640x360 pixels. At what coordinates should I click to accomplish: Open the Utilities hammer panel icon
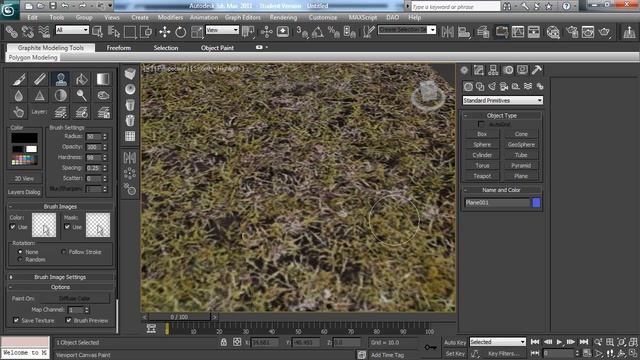coord(537,70)
